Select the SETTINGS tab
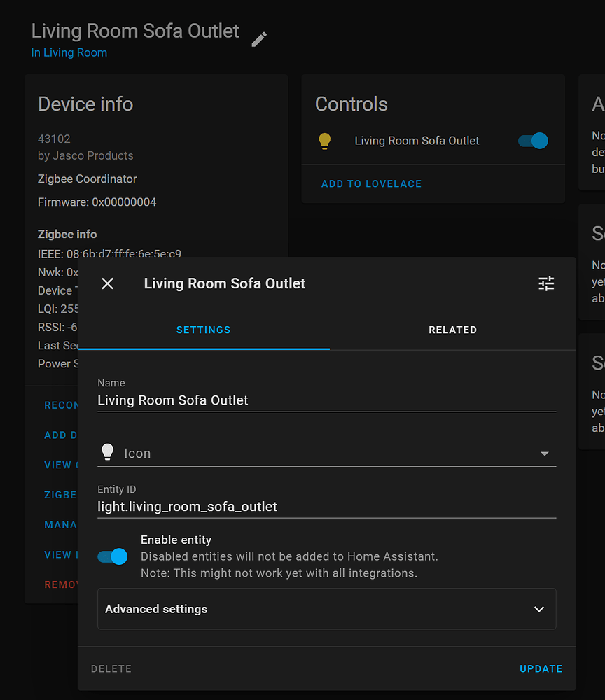 tap(203, 330)
